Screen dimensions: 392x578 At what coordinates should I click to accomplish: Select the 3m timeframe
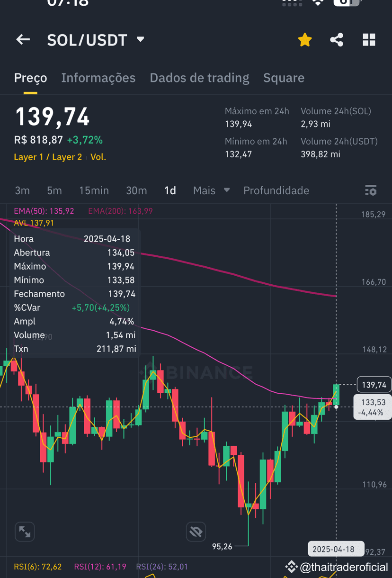[22, 190]
